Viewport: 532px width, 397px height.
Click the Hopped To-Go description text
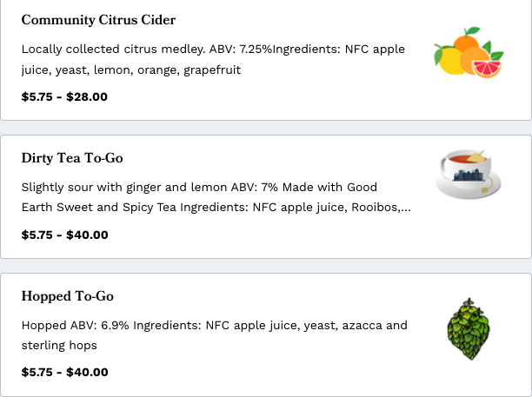[x=215, y=335]
